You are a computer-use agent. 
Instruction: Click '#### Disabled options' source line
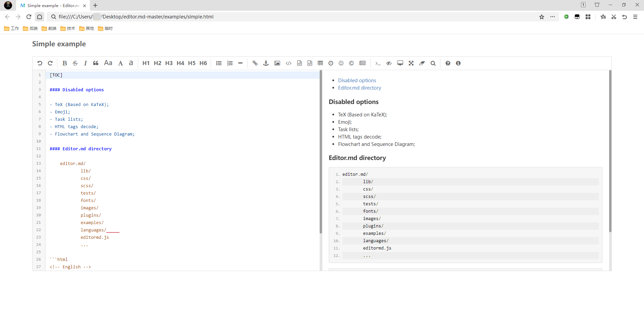[77, 90]
